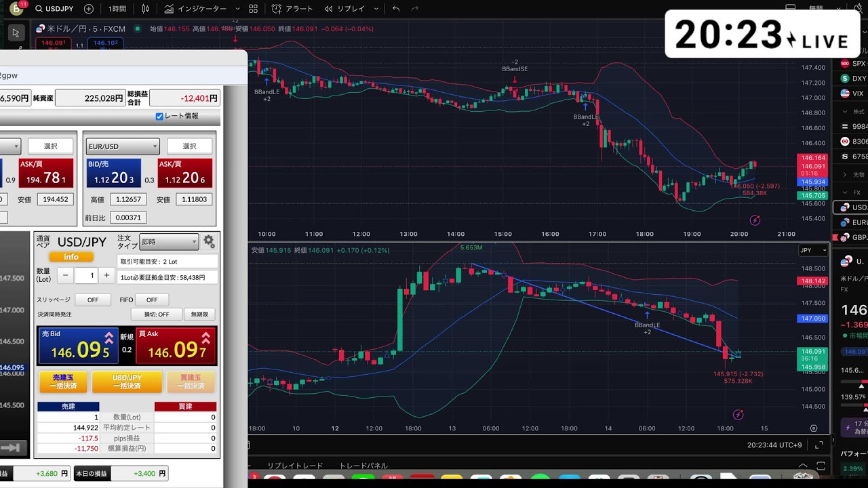Toggle スリッページ OFF switch
The width and height of the screenshot is (868, 488).
(93, 300)
